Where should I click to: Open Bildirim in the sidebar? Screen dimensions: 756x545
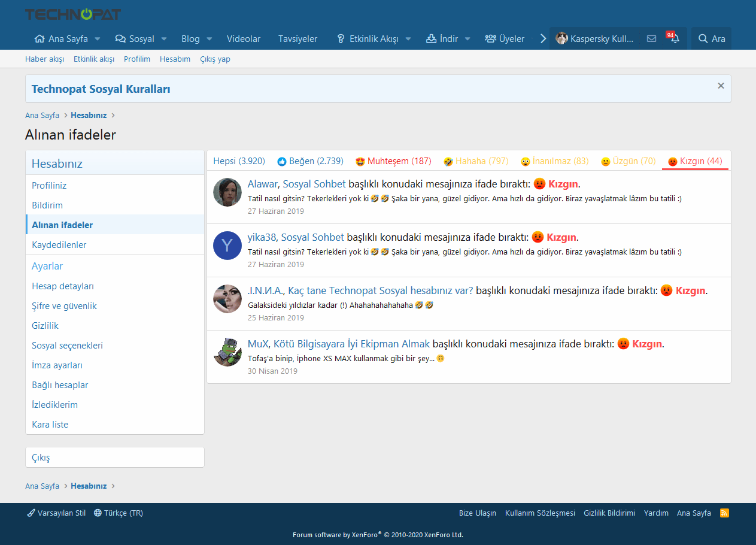click(115, 205)
